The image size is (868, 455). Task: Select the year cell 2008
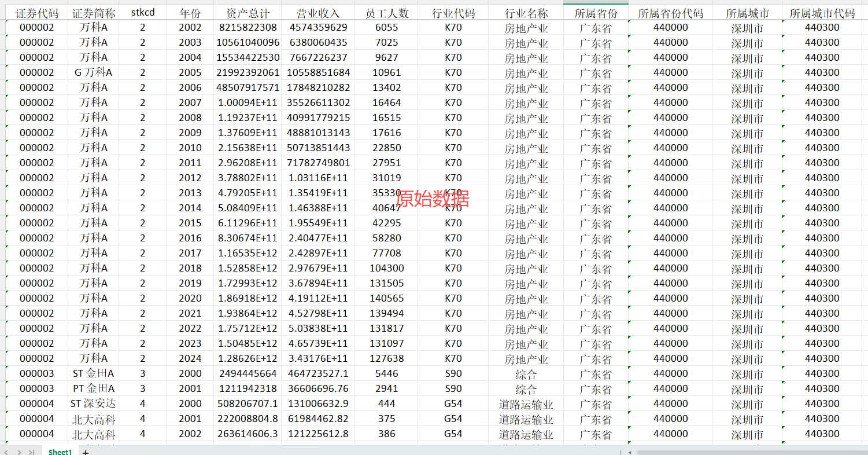click(190, 118)
